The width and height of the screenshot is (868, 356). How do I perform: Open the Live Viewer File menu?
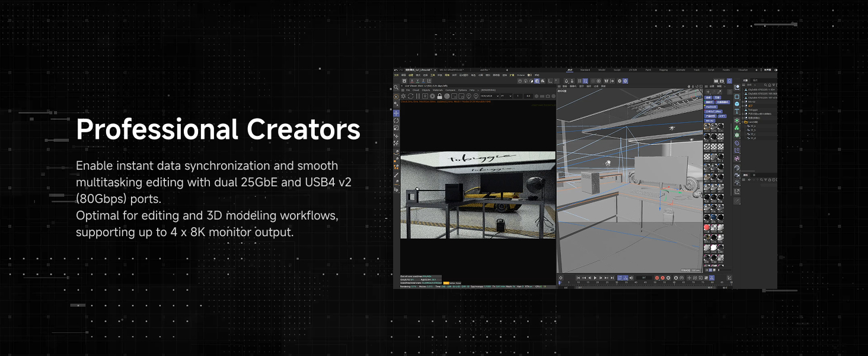click(x=408, y=90)
